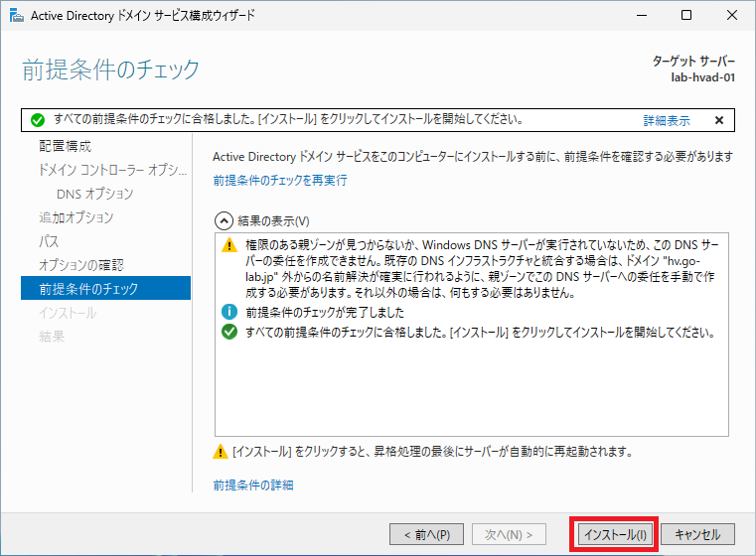Select パス step in sidebar
This screenshot has width=756, height=556.
(49, 241)
